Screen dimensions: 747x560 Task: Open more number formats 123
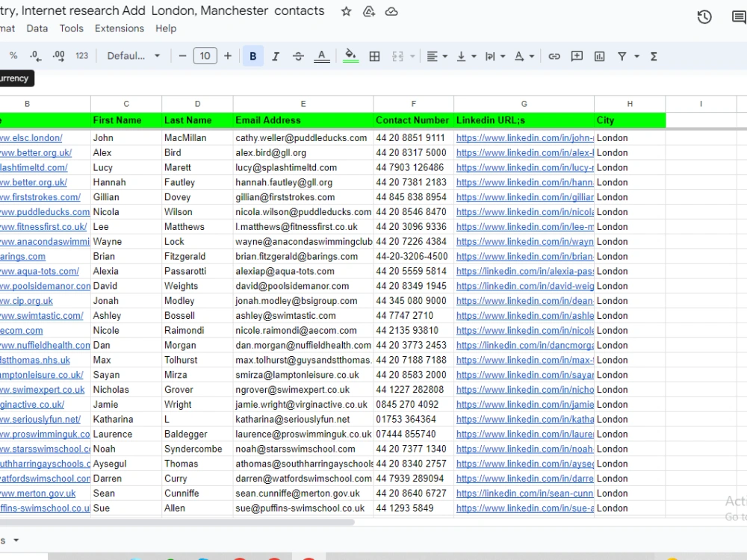coord(82,56)
